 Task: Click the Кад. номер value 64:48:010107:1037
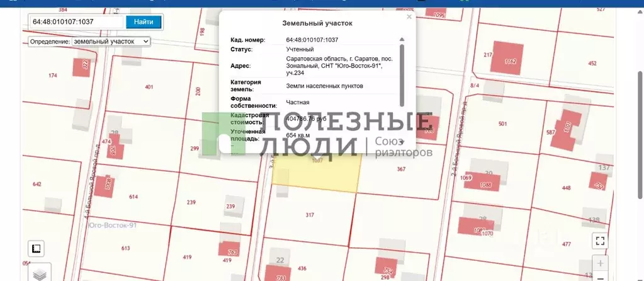[312, 40]
